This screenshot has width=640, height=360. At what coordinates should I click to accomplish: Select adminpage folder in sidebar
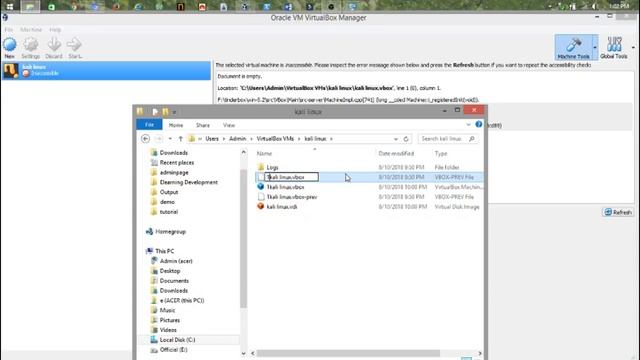coord(174,172)
